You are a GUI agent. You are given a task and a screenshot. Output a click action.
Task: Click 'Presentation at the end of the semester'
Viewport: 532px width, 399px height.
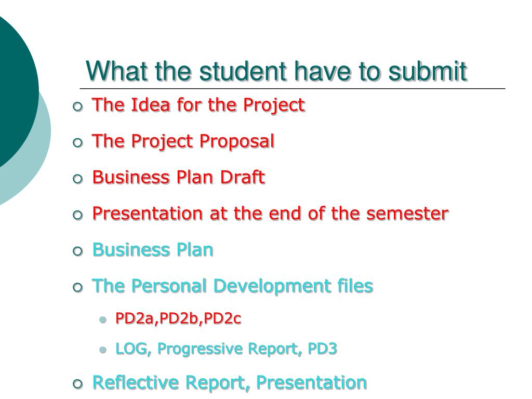tap(270, 214)
